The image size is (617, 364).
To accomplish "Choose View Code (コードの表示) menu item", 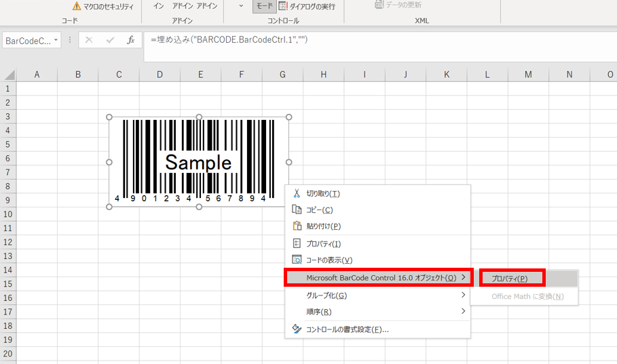I will 377,260.
